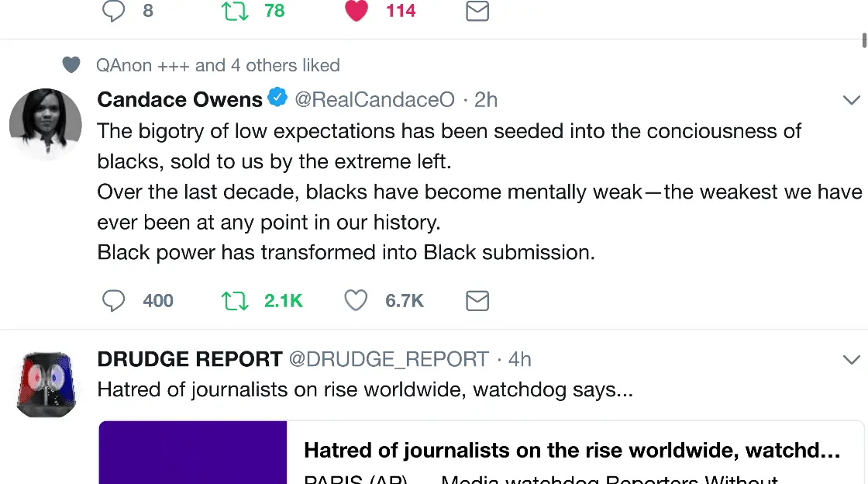Viewport: 868px width, 484px height.
Task: Open Candace Owens display name link
Action: click(180, 100)
